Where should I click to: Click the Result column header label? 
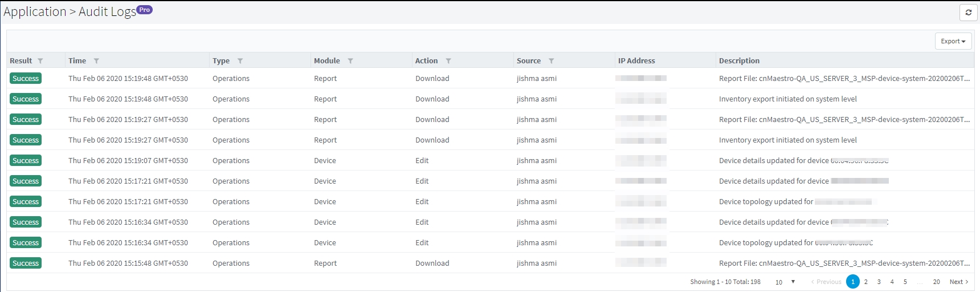pos(21,61)
